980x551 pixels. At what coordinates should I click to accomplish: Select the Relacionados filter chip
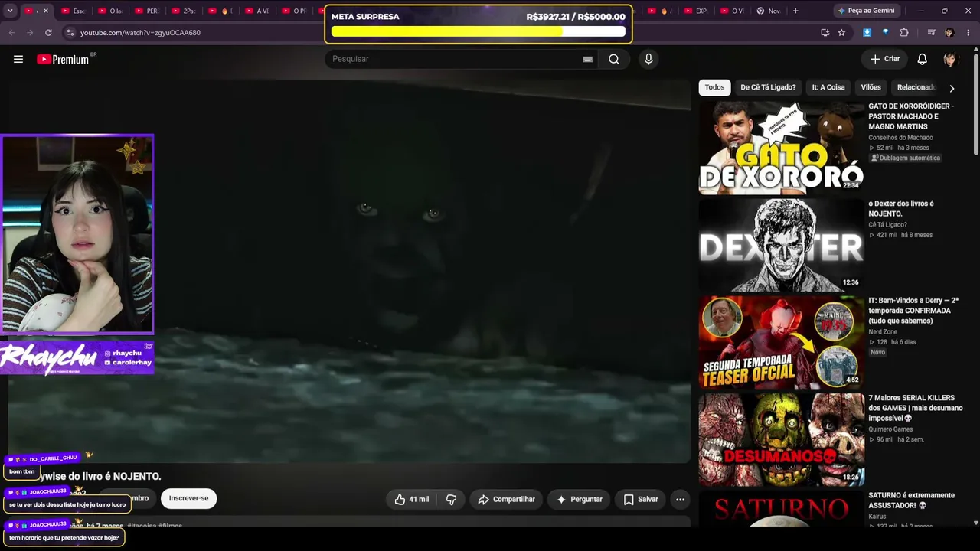click(x=916, y=87)
